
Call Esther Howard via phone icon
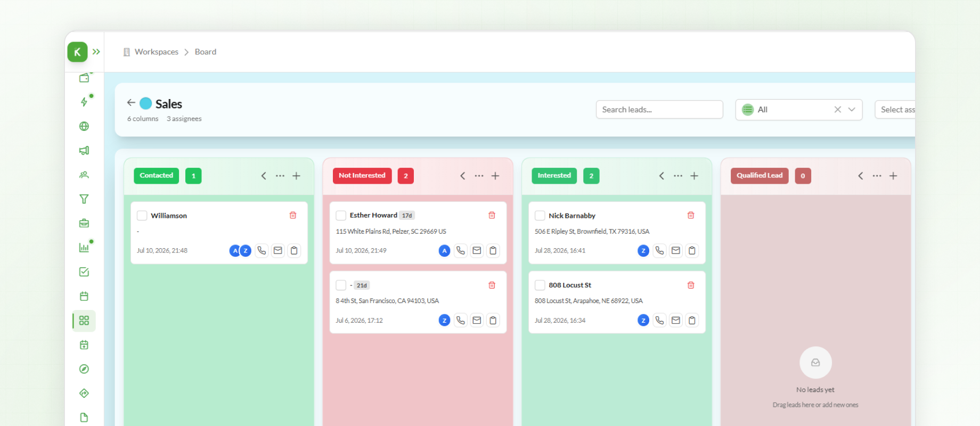click(461, 250)
